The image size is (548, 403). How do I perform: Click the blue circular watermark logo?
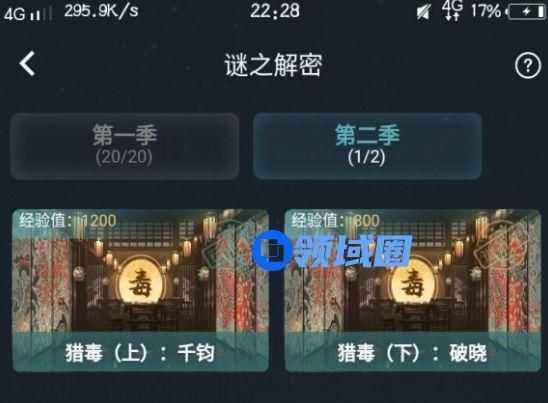[272, 250]
